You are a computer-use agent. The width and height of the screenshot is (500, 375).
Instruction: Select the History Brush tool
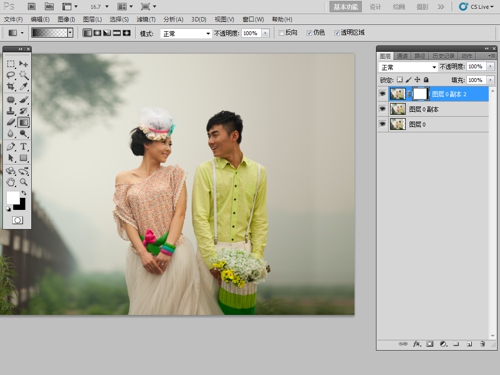click(x=23, y=111)
